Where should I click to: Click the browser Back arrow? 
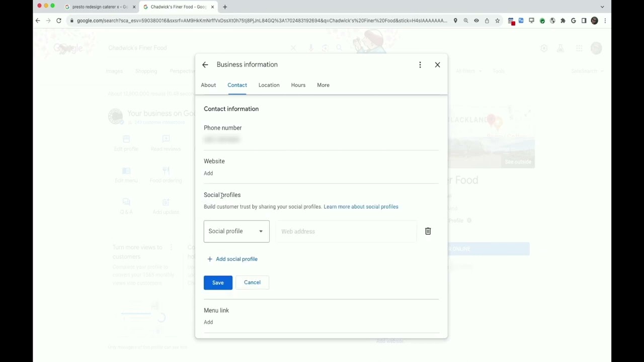pos(38,21)
